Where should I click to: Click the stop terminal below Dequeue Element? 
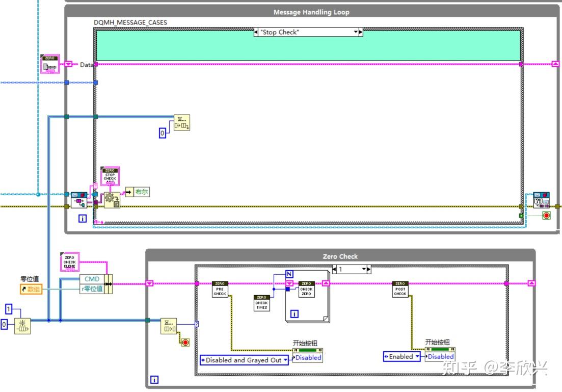coord(185,343)
